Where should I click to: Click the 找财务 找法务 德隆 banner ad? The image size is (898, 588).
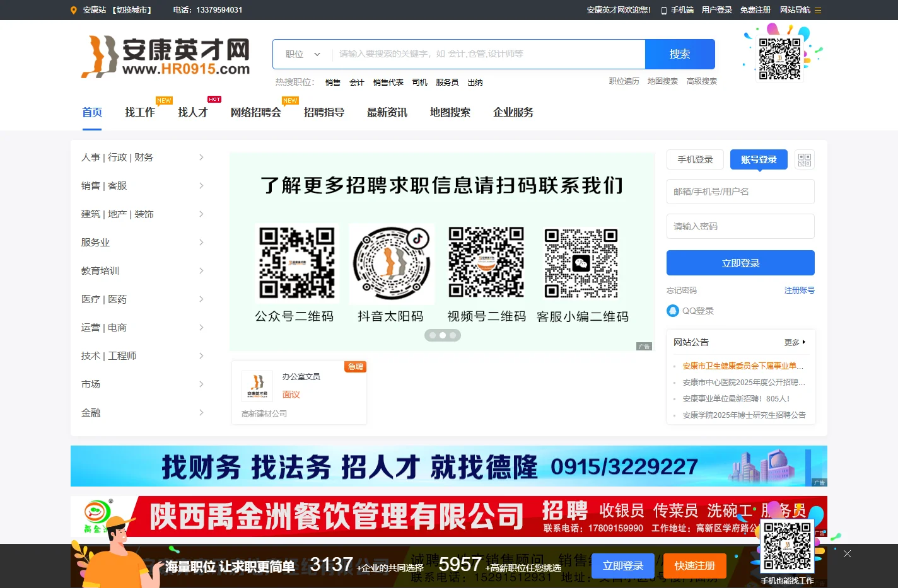tap(449, 466)
